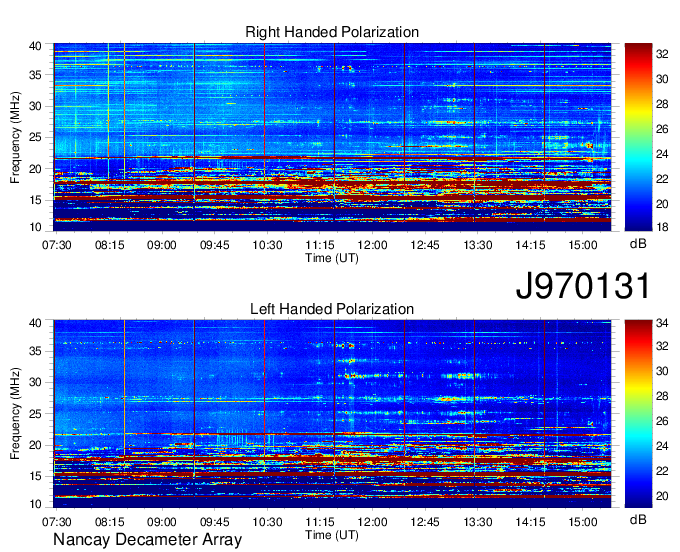Click the 12:45 tick on bottom time axis
Screen dimensions: 680x552
point(425,522)
